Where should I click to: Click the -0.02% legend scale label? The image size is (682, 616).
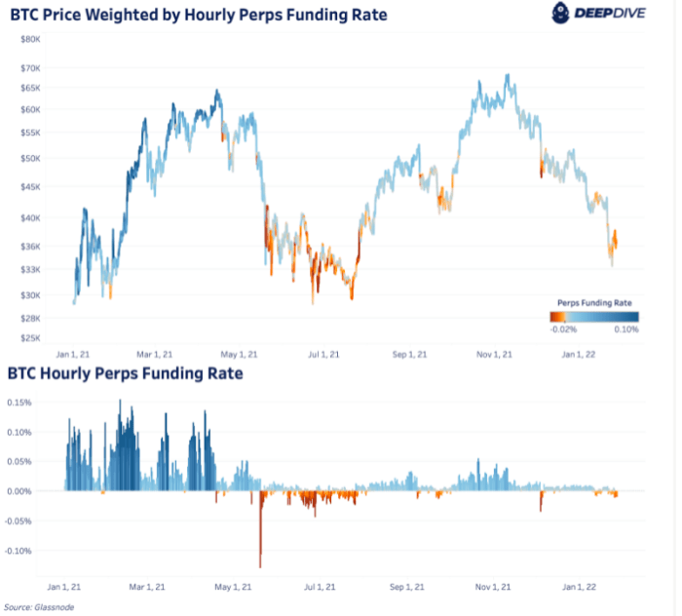pyautogui.click(x=564, y=329)
